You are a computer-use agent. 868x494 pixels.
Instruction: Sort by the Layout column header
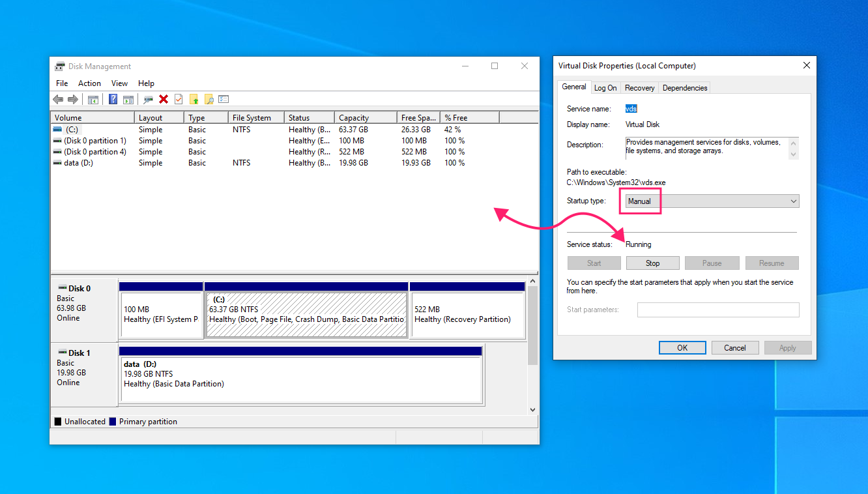160,118
